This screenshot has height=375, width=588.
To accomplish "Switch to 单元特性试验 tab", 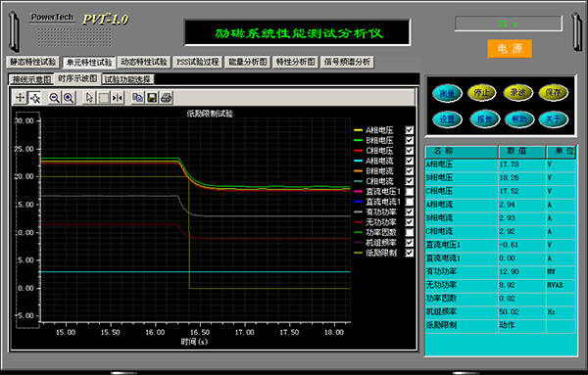I will 89,63.
